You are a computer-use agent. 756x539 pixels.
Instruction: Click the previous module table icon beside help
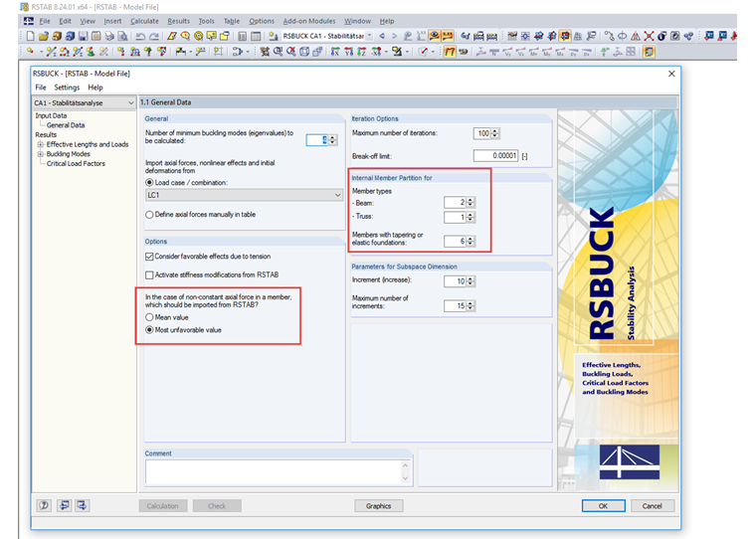pos(64,505)
